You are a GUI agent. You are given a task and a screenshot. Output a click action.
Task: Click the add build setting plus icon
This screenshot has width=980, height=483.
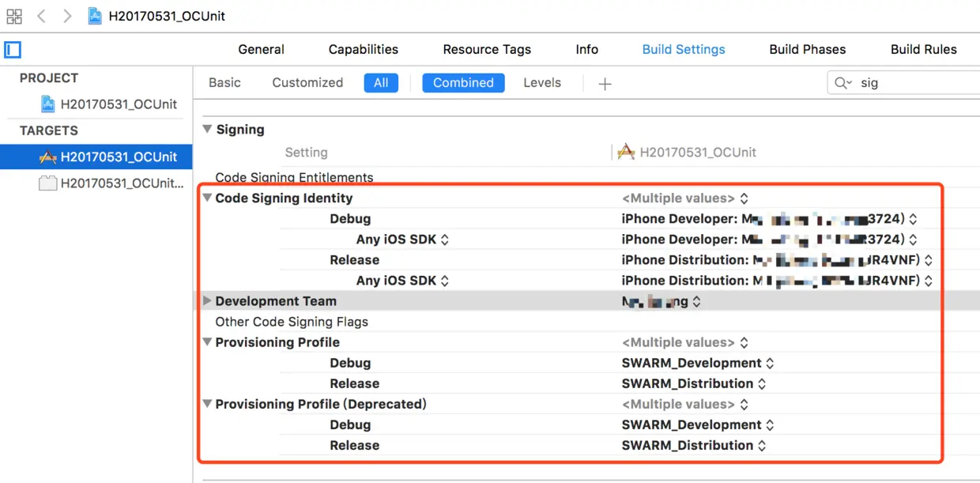(x=605, y=83)
